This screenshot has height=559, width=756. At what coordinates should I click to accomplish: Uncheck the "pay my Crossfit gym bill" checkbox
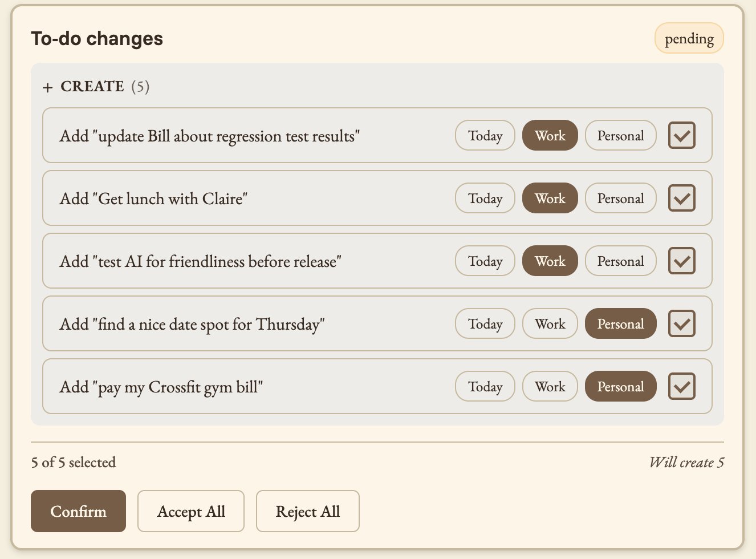pos(681,386)
